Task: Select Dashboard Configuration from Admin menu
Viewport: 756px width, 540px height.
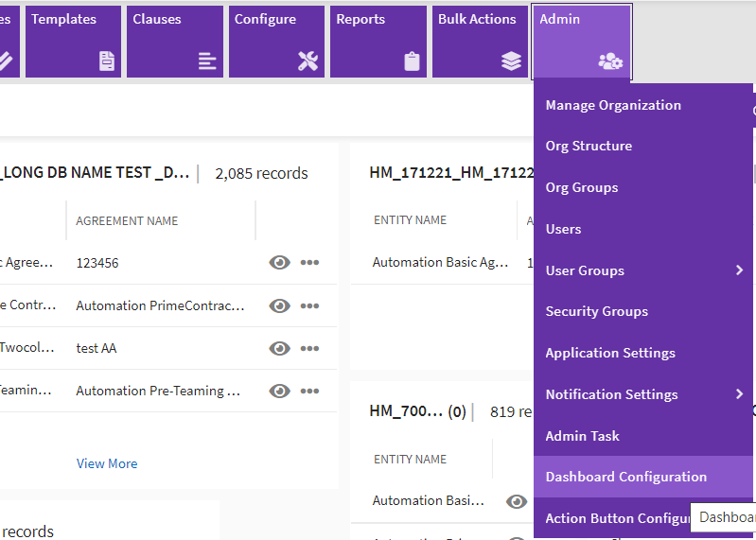Action: coord(625,477)
